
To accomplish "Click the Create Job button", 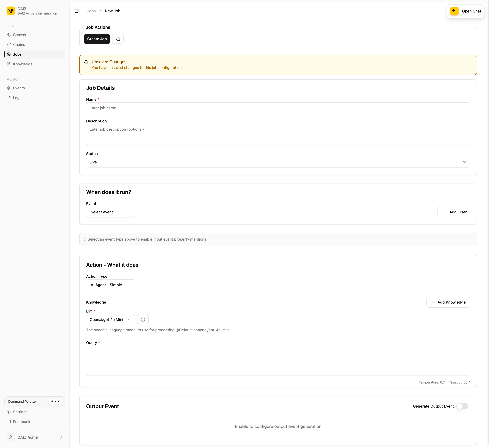I will point(97,39).
